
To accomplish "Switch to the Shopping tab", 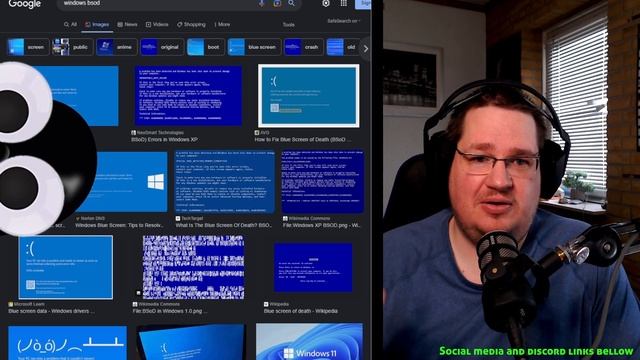I will (x=191, y=24).
